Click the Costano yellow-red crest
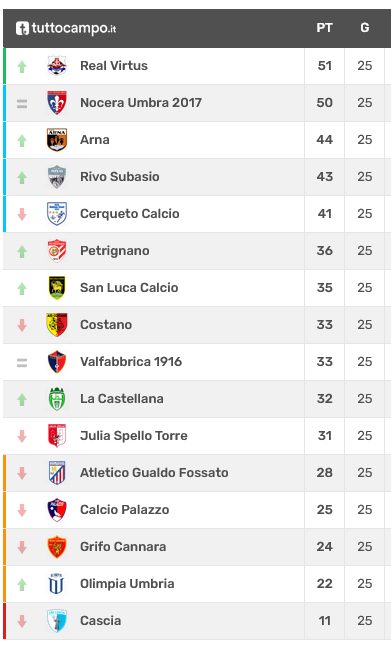Screen dimensions: 391x645 [57, 325]
